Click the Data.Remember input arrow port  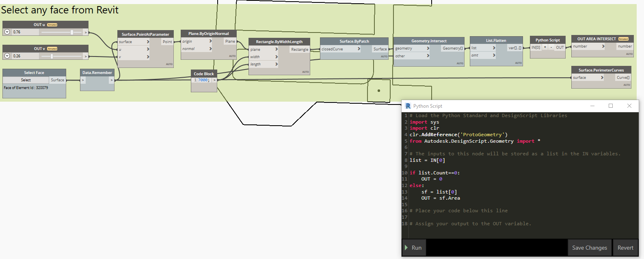click(83, 80)
